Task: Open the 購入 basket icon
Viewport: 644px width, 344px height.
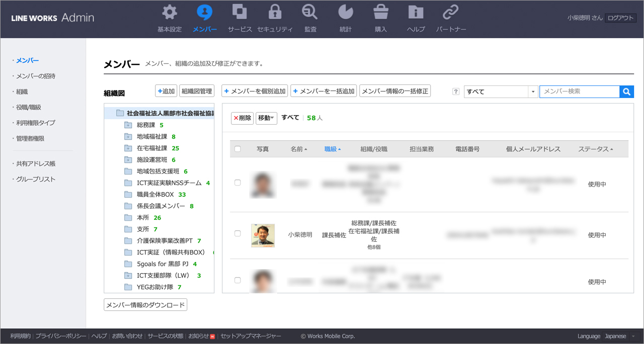Action: (380, 13)
